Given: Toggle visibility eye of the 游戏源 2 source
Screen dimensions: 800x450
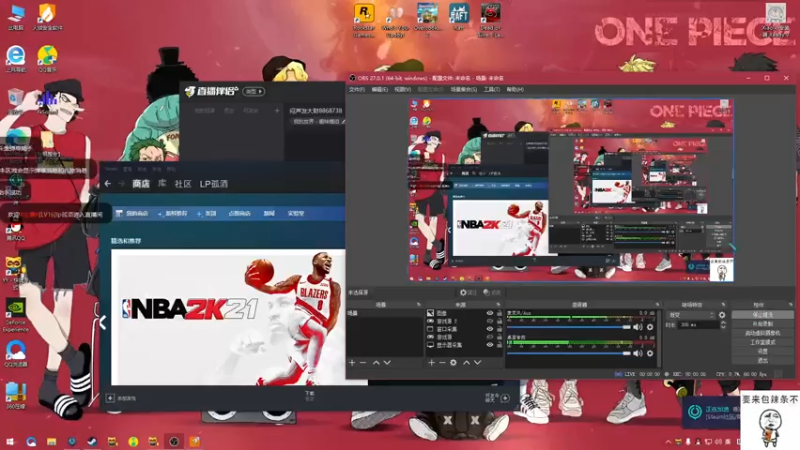Looking at the screenshot, I should coord(490,321).
